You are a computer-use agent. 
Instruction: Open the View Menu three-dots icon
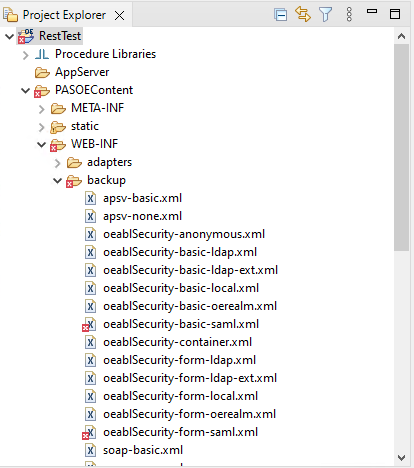click(349, 15)
